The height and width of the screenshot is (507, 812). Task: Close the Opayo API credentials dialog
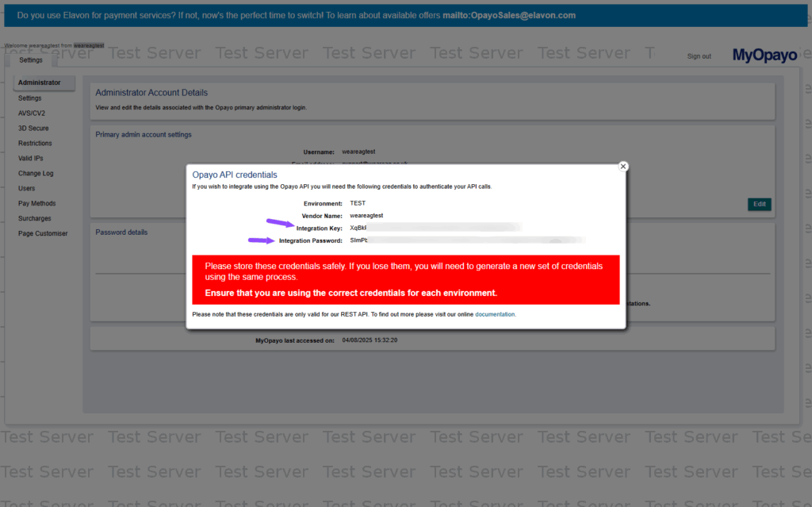[623, 167]
